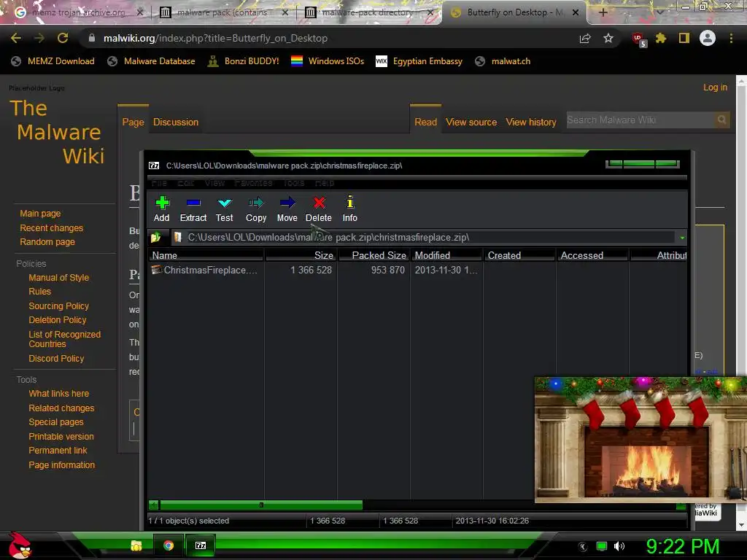Click the 7-Zip taskbar button
This screenshot has width=747, height=560.
click(x=201, y=545)
